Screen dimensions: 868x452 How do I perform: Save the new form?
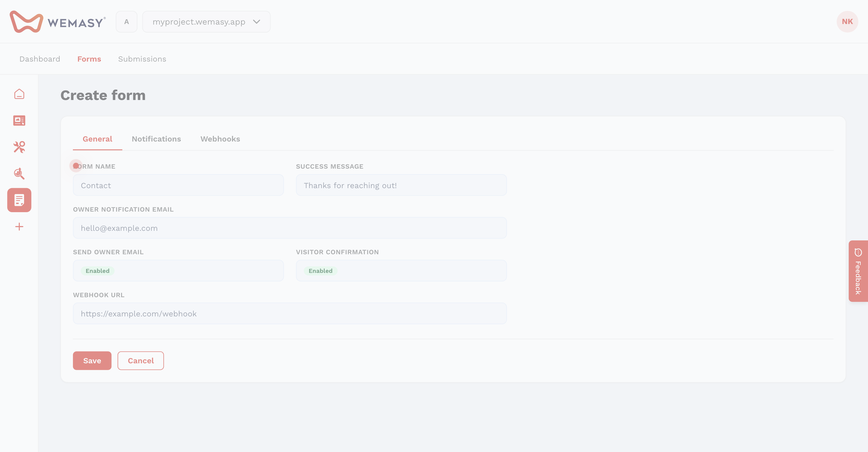(x=92, y=361)
